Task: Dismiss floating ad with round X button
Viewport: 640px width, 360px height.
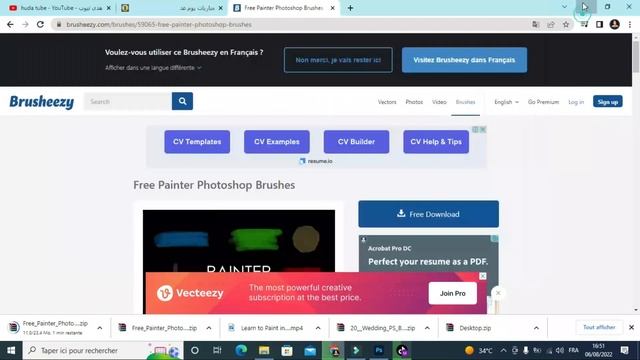Action: (x=498, y=293)
